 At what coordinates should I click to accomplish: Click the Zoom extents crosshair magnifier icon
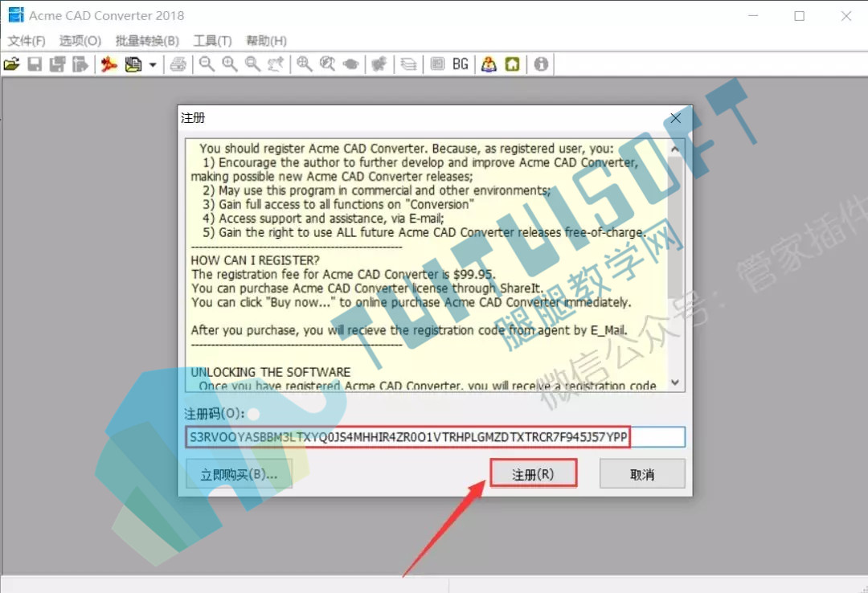[304, 64]
